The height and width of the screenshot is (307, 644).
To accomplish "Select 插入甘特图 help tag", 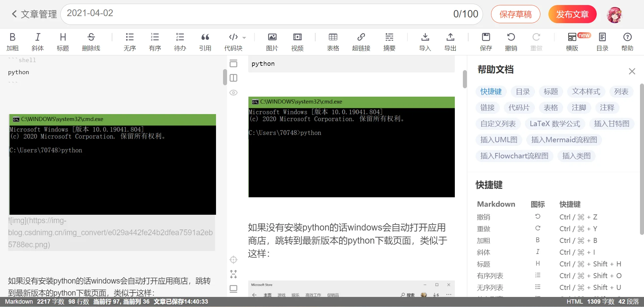I will coord(611,123).
